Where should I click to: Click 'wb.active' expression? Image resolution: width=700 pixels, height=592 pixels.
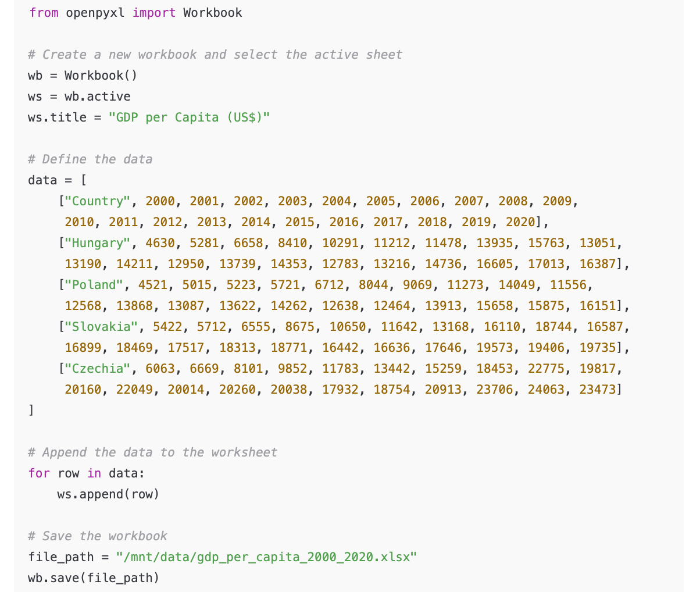pos(97,97)
